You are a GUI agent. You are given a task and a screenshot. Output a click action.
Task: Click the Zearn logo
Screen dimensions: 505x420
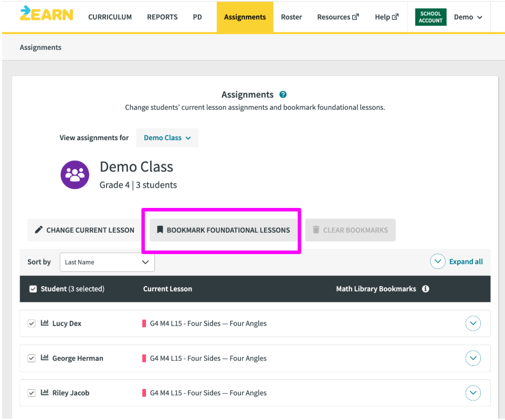pos(47,14)
